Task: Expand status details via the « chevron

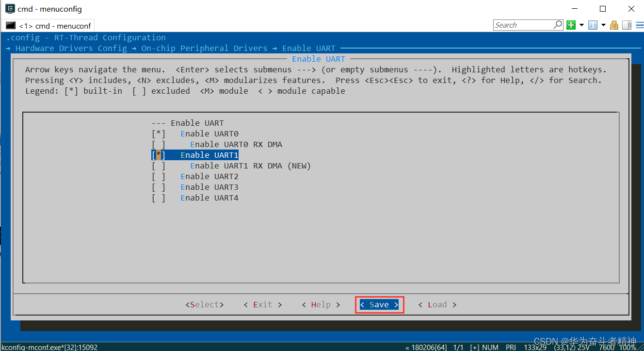Action: [406, 347]
